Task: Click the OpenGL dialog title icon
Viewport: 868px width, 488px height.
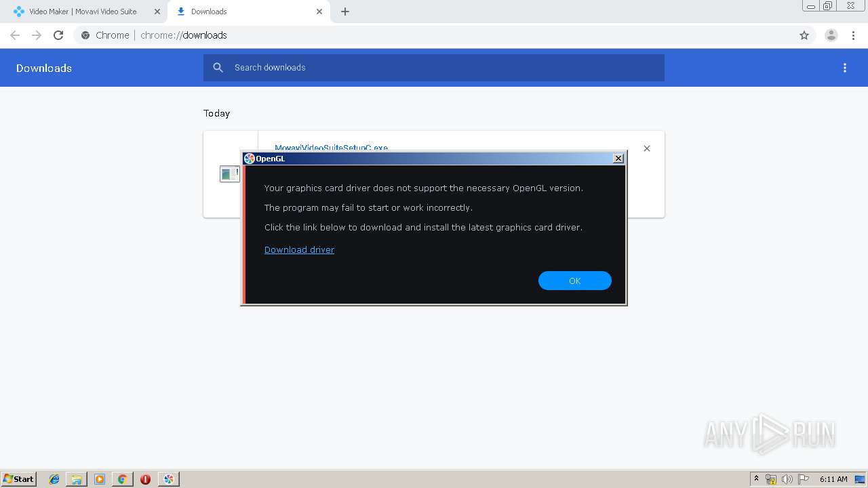Action: point(249,159)
